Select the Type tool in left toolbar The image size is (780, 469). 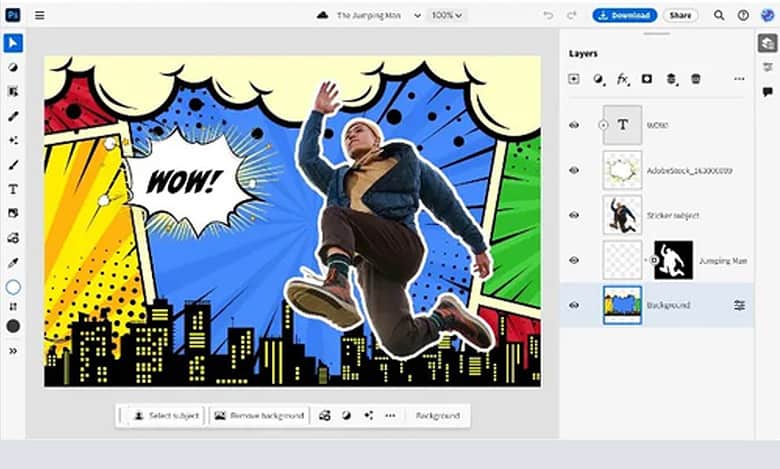[13, 189]
